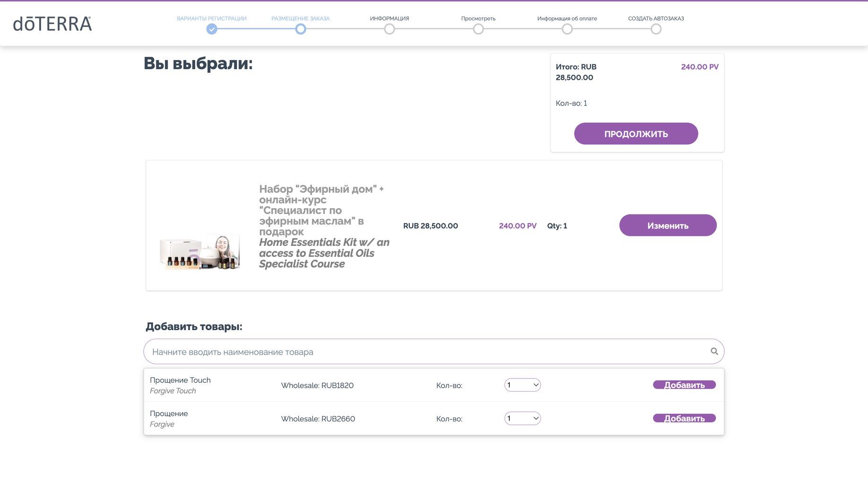Click the Прощение Touch product name
Viewport: 868px width, 490px height.
pos(180,380)
